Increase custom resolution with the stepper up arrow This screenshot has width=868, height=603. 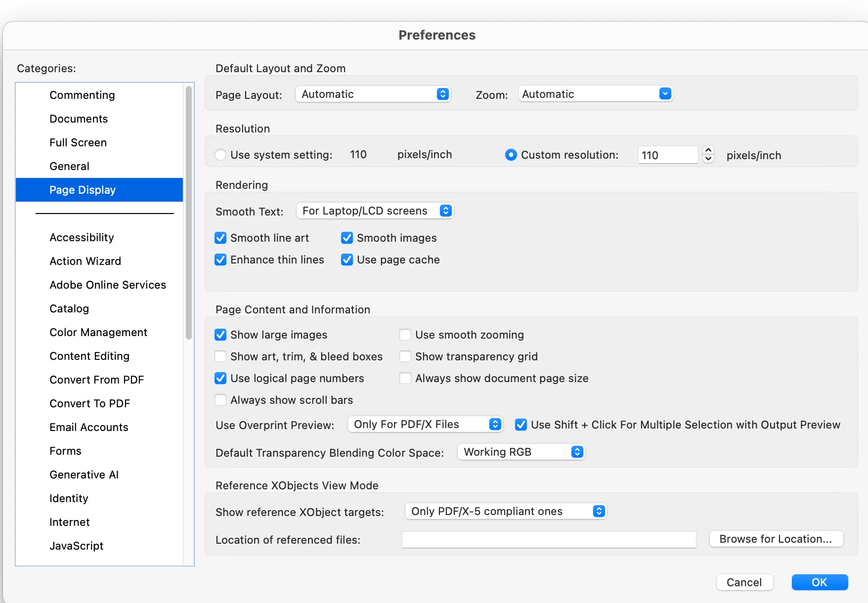pyautogui.click(x=708, y=150)
